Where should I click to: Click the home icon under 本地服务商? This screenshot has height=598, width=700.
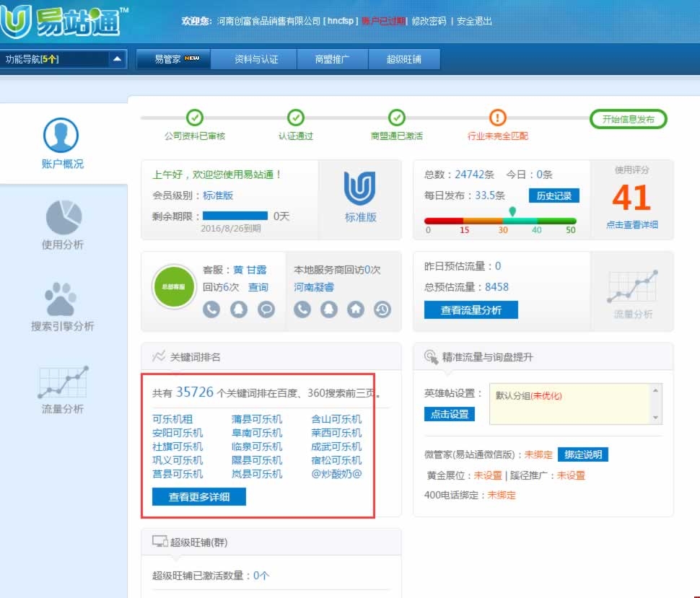[355, 309]
